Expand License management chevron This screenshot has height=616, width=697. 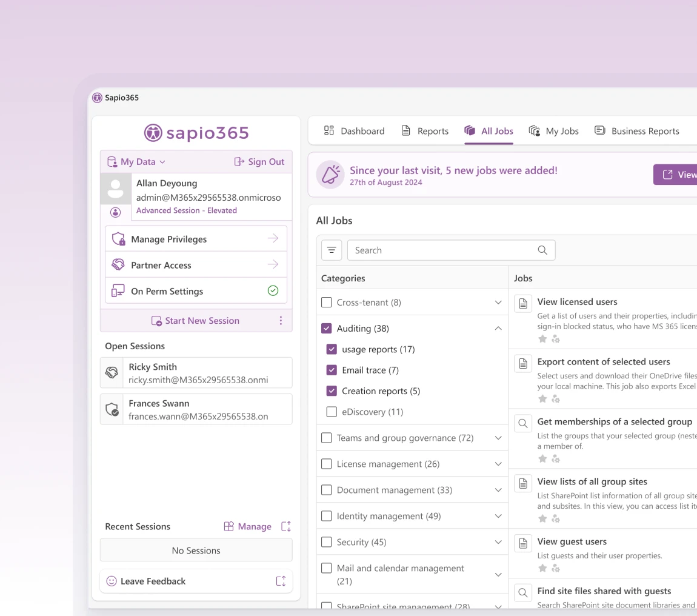click(498, 464)
